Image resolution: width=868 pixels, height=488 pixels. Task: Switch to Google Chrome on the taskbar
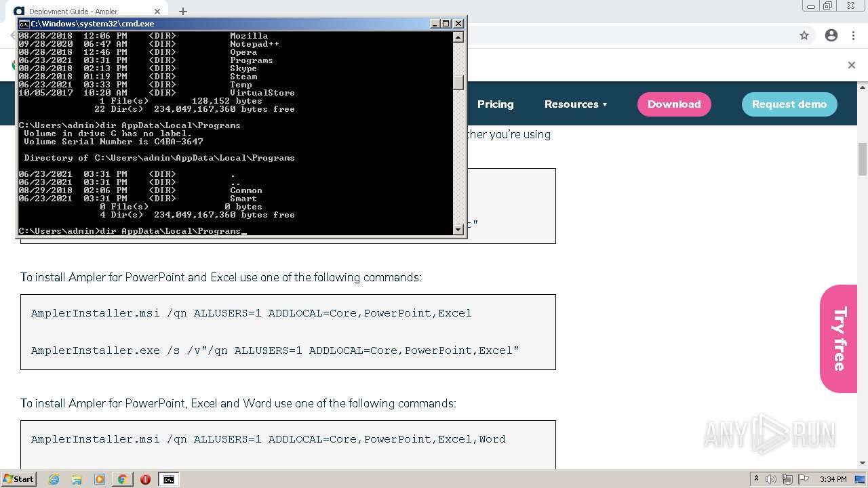click(122, 479)
